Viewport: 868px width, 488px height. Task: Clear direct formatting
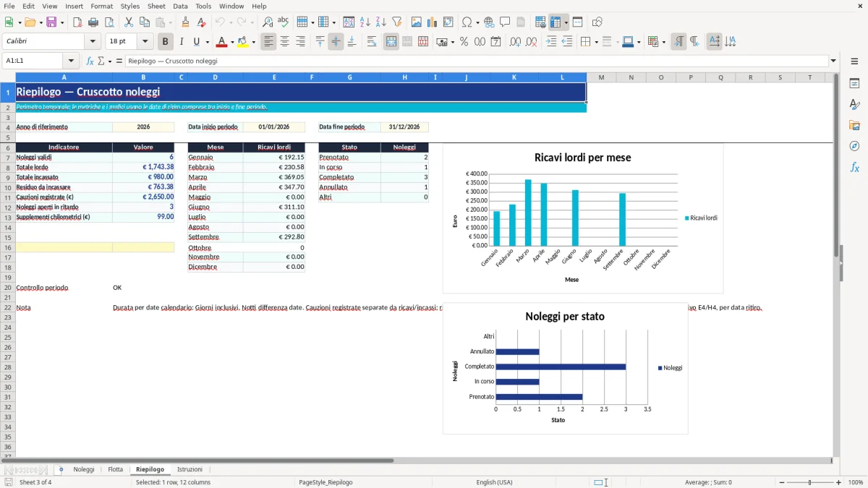coord(202,22)
